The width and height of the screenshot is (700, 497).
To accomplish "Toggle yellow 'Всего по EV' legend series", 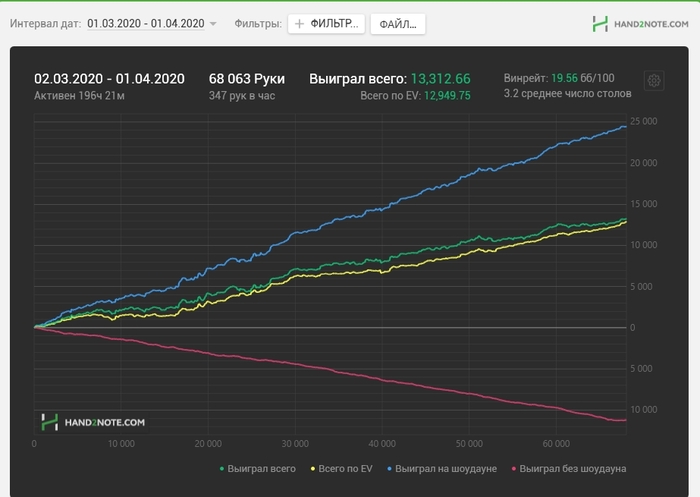I will [x=342, y=469].
